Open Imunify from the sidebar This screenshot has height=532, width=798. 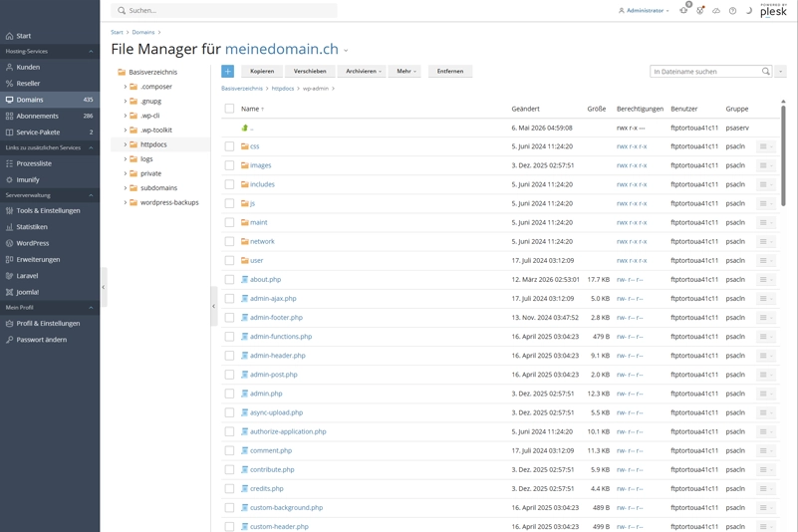tap(28, 179)
